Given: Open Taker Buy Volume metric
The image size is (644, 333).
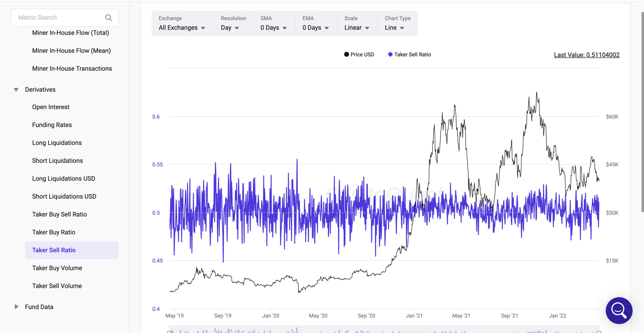Looking at the screenshot, I should 57,268.
